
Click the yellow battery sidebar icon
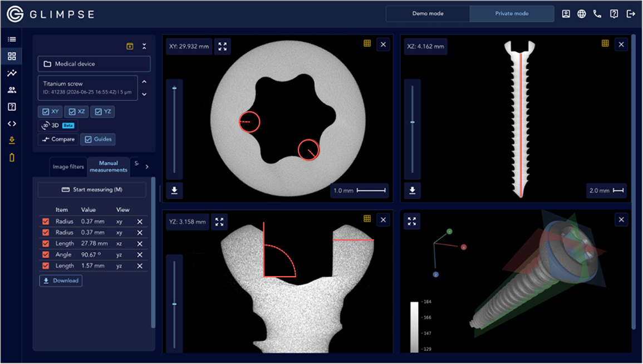coord(12,158)
